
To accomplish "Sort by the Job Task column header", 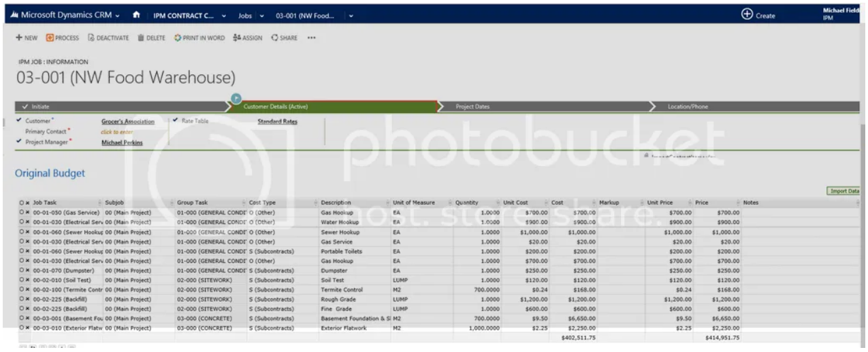I will pyautogui.click(x=46, y=203).
